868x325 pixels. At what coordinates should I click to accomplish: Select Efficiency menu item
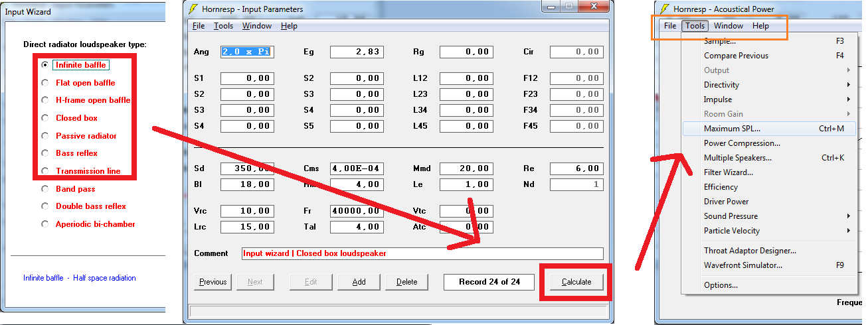coord(768,187)
